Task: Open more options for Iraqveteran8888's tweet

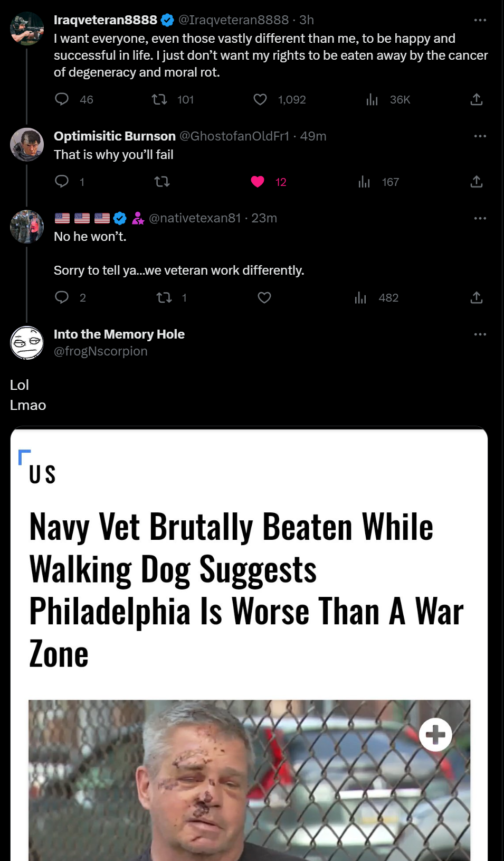Action: (x=480, y=20)
